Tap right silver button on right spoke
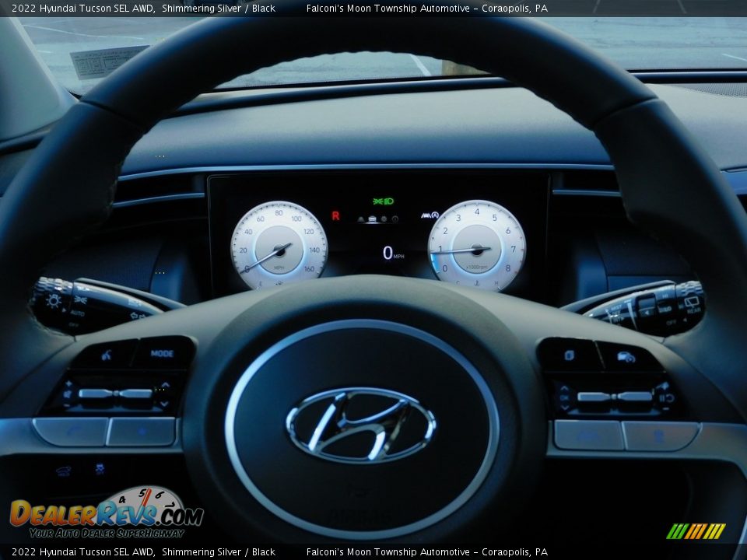The image size is (747, 560). [661, 436]
